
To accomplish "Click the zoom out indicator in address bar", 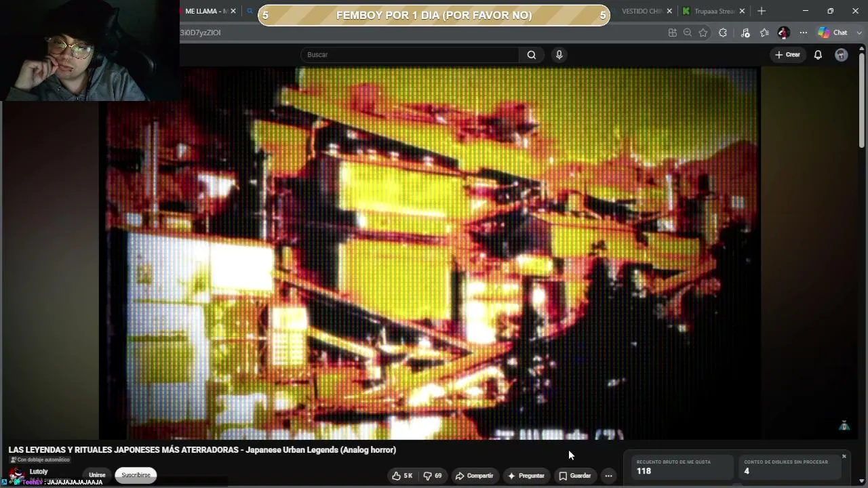I will click(688, 33).
